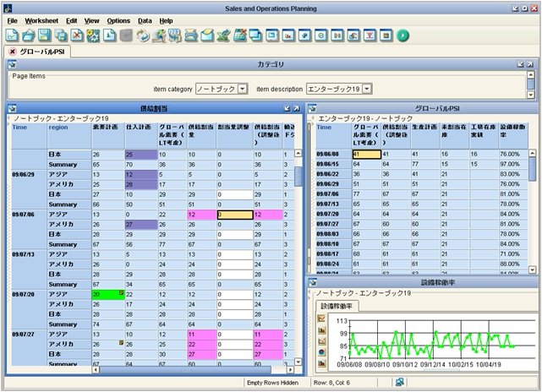Click the Rerun refresh arrows icon

click(x=142, y=35)
